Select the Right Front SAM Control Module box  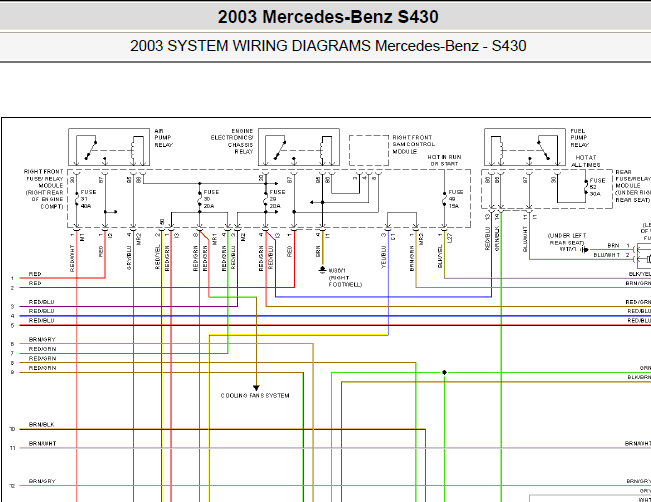(x=369, y=150)
